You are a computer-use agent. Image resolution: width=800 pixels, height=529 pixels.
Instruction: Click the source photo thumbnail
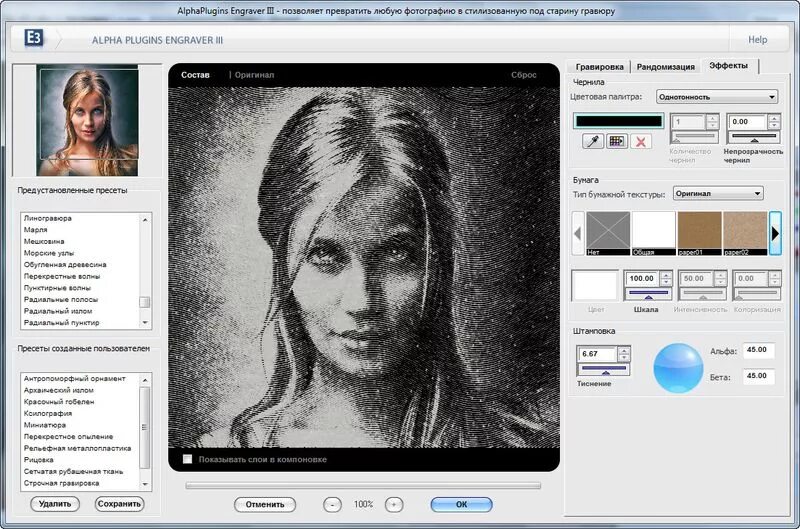(87, 120)
